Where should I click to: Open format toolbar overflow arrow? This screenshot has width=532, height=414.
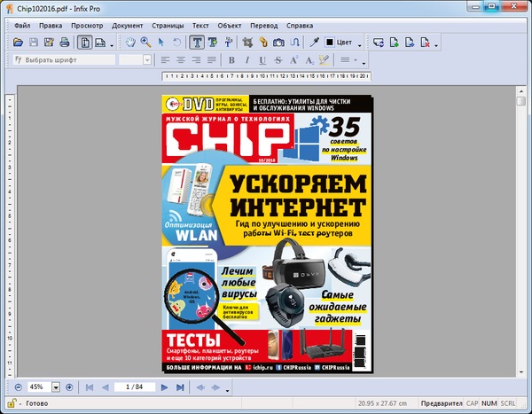(x=364, y=64)
